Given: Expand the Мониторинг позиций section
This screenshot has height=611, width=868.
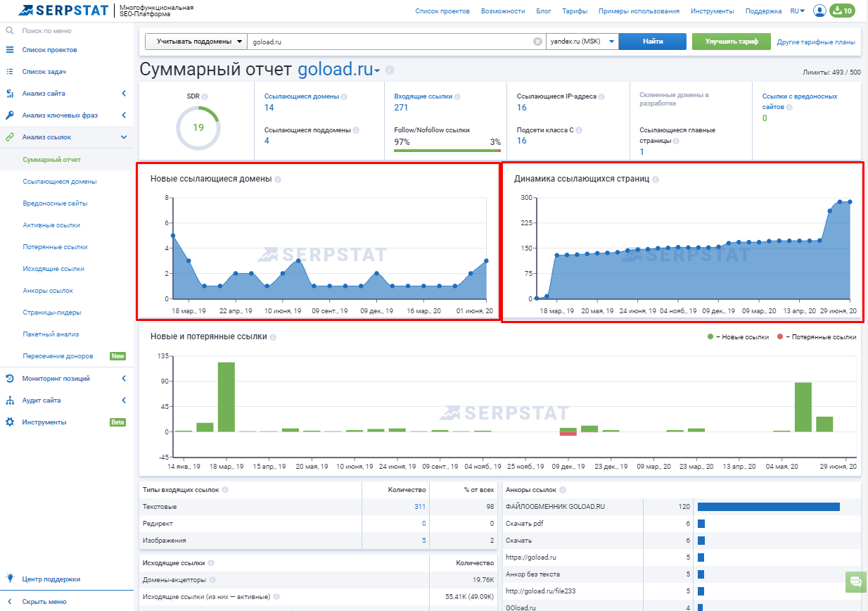Looking at the screenshot, I should pyautogui.click(x=124, y=379).
